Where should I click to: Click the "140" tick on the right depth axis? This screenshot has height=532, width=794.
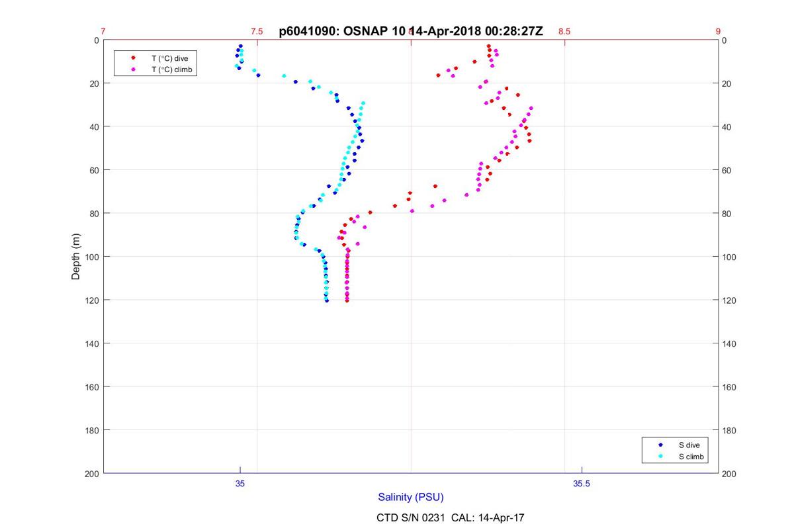pos(730,343)
